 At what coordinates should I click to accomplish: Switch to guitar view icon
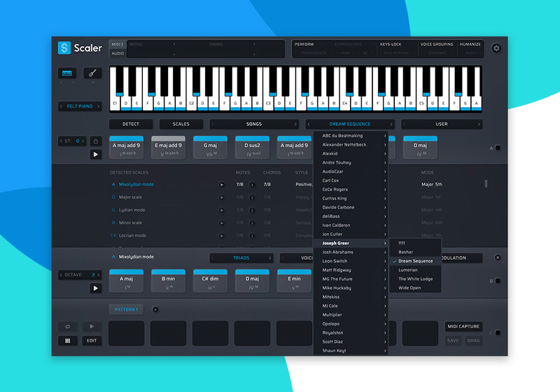coord(92,73)
